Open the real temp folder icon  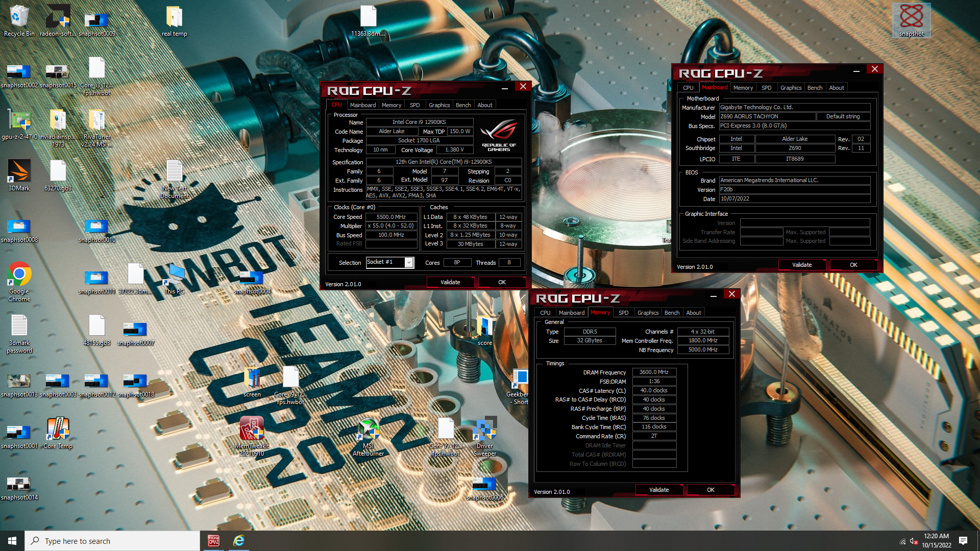(174, 21)
